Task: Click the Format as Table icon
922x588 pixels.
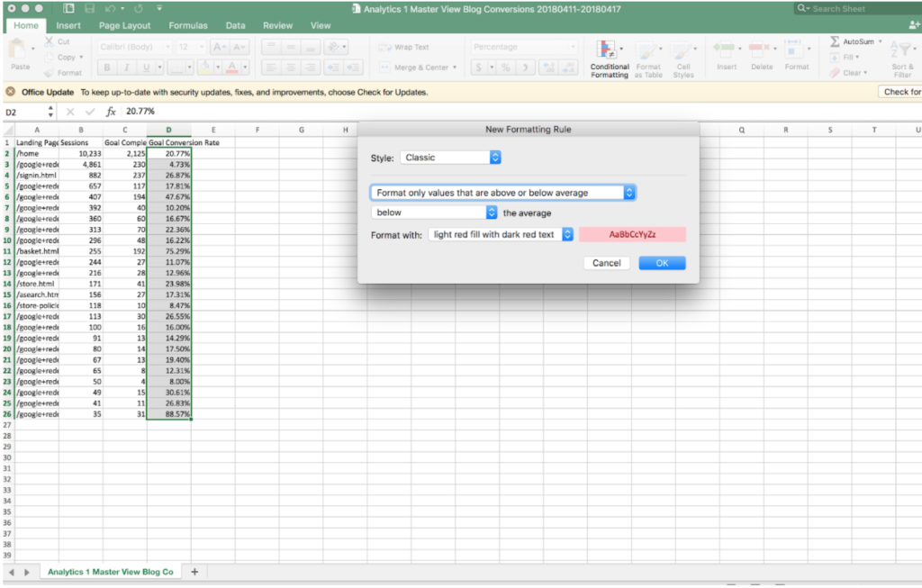Action: coord(647,51)
